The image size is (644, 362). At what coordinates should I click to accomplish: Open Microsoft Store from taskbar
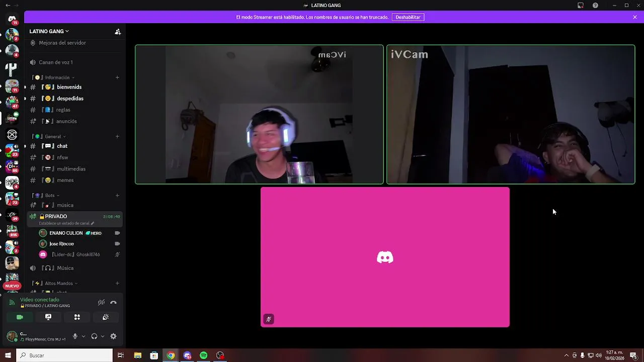pyautogui.click(x=154, y=355)
